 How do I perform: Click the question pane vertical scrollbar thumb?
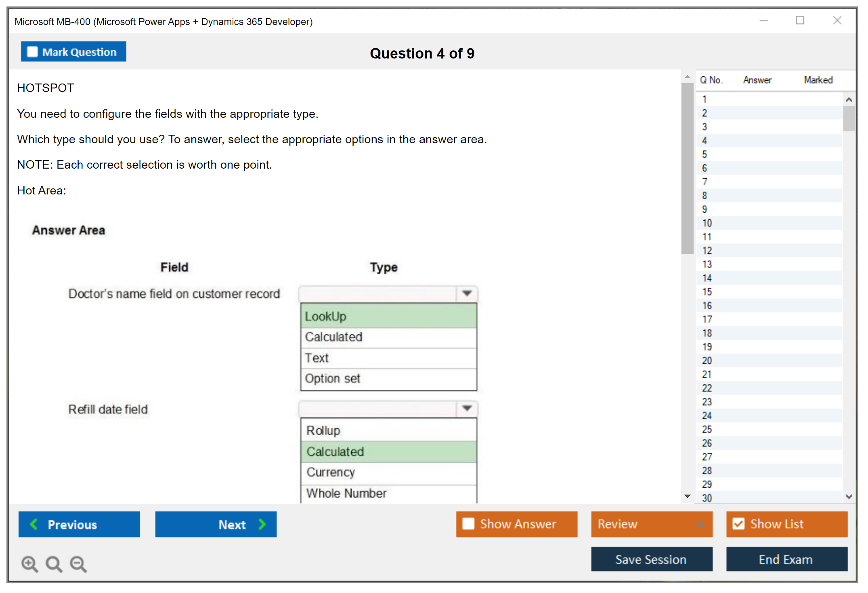click(687, 167)
